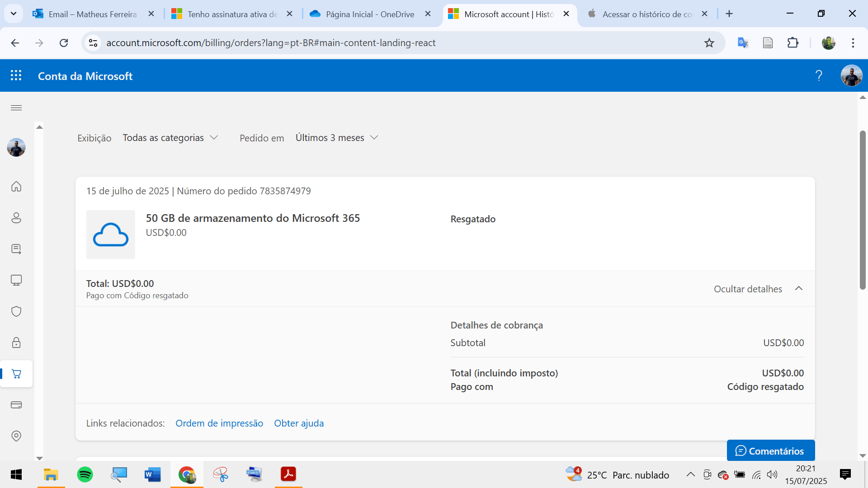Open Spotify from the taskbar

click(85, 474)
